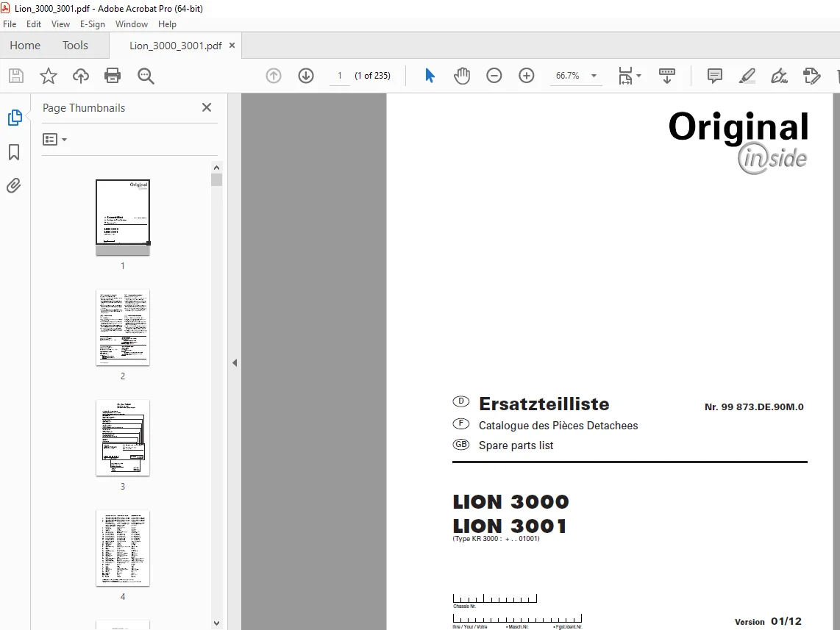
Task: Select page 4 thumbnail
Action: pos(123,548)
